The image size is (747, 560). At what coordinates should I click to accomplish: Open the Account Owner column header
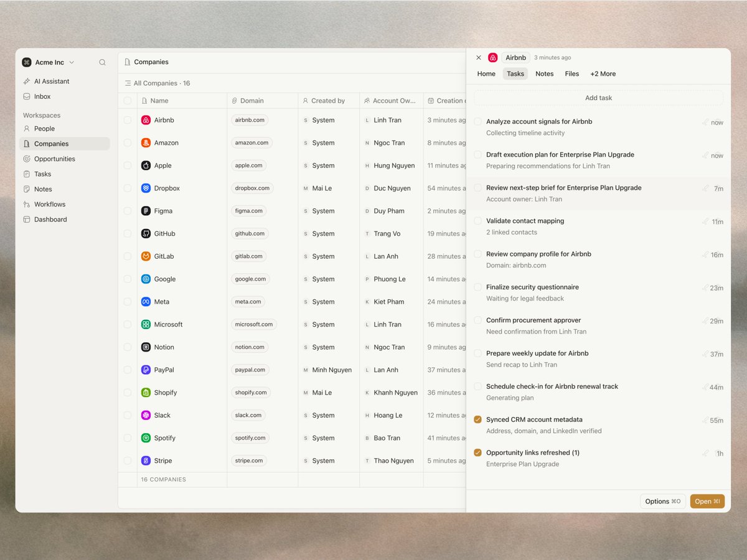pos(392,101)
